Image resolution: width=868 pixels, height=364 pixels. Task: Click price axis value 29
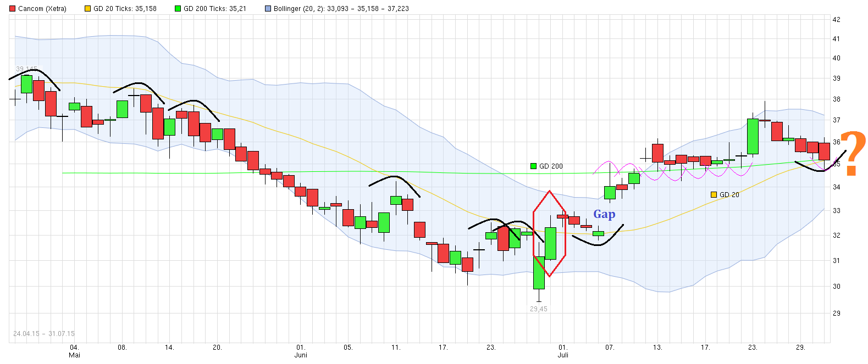point(836,313)
